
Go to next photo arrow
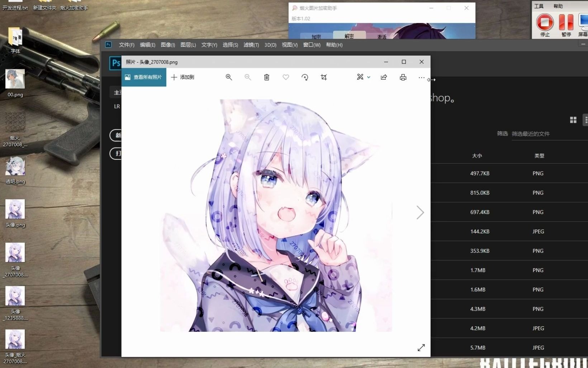coord(420,213)
